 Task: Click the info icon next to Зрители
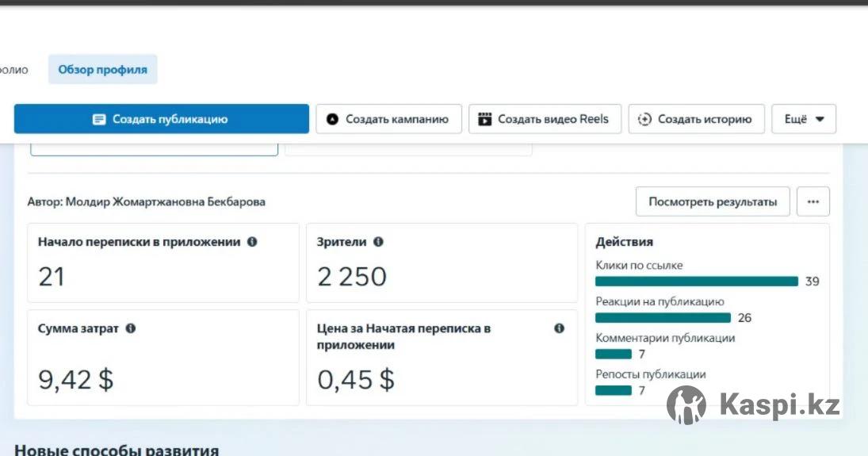pos(378,242)
